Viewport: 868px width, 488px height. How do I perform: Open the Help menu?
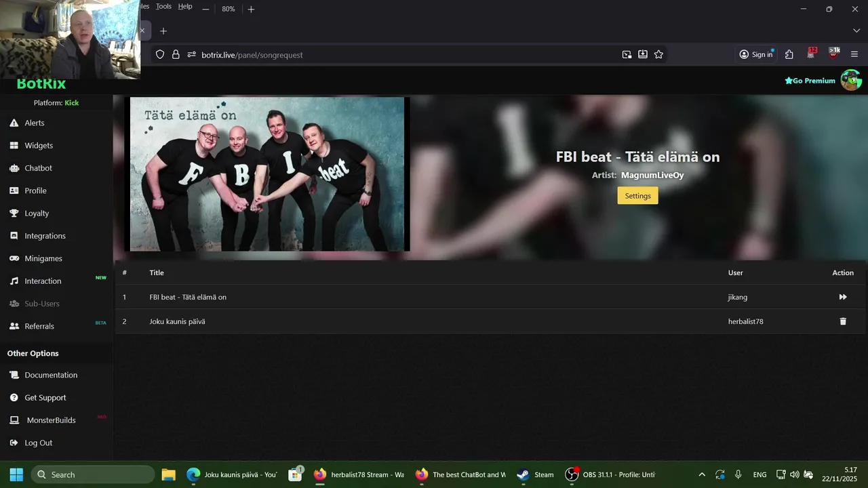coord(185,6)
